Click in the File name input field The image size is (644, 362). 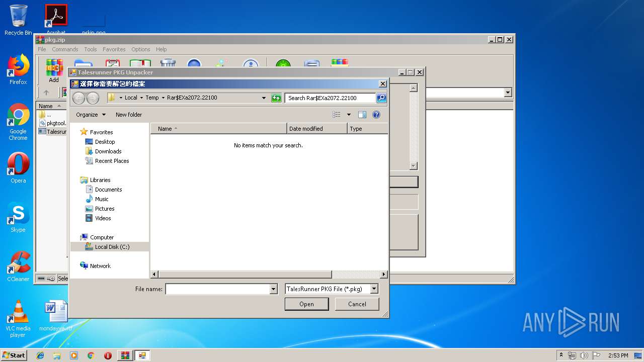pyautogui.click(x=218, y=289)
